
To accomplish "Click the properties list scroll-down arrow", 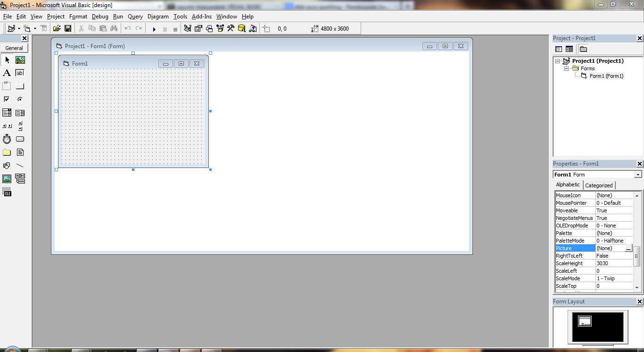I will 637,287.
